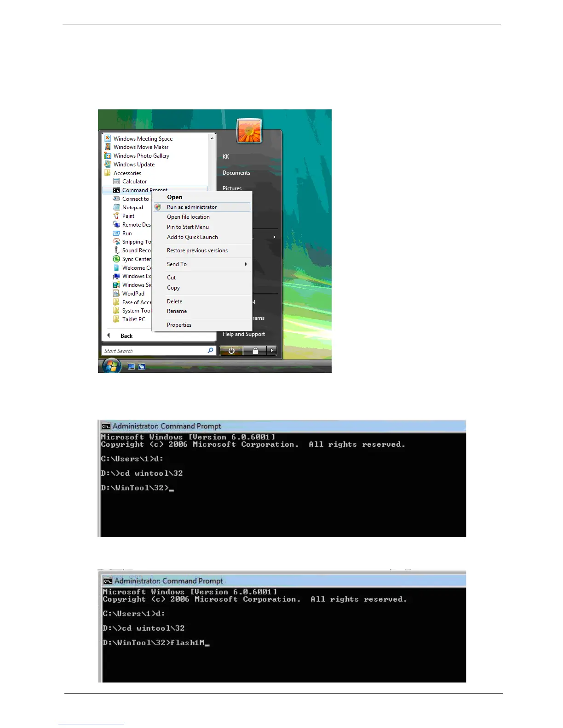Open the WordPad icon
This screenshot has height=728, width=563.
[116, 294]
